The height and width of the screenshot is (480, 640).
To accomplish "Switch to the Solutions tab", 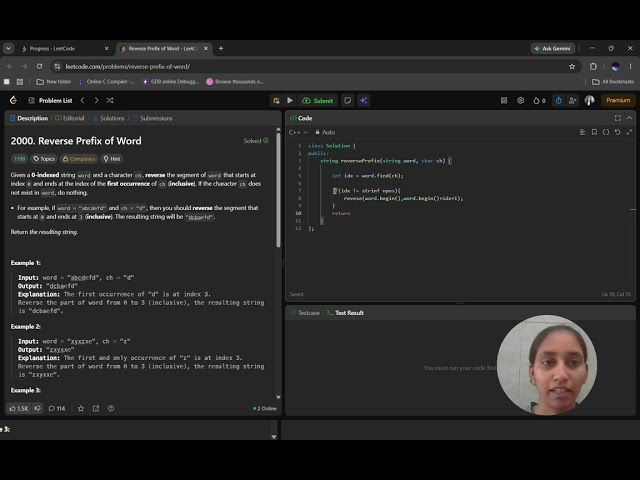I will click(x=109, y=118).
